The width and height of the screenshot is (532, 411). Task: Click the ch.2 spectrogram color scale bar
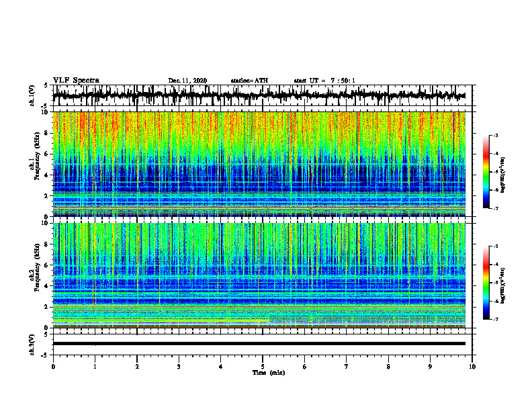click(x=486, y=283)
